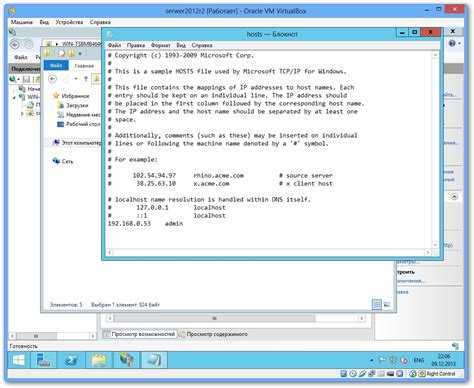Click Windows Start button on taskbar
This screenshot has height=388, width=474.
[18, 360]
